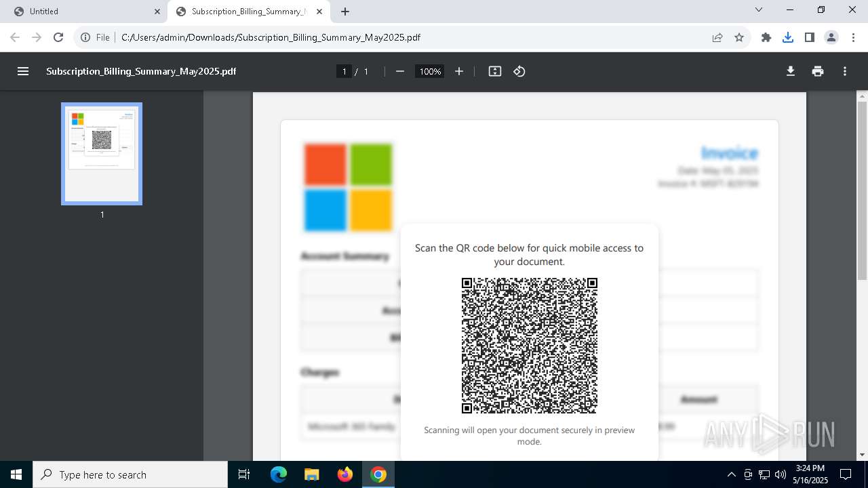Open File Explorer from taskbar
This screenshot has height=488, width=868.
312,474
